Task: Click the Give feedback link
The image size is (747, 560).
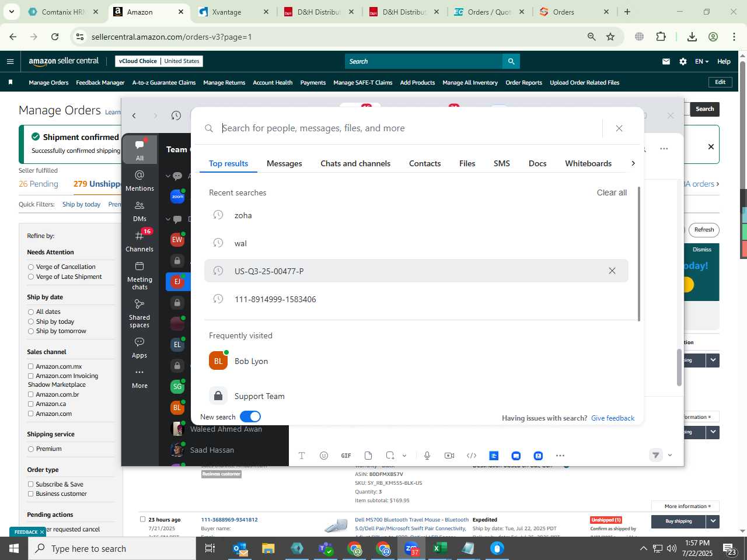Action: tap(613, 418)
